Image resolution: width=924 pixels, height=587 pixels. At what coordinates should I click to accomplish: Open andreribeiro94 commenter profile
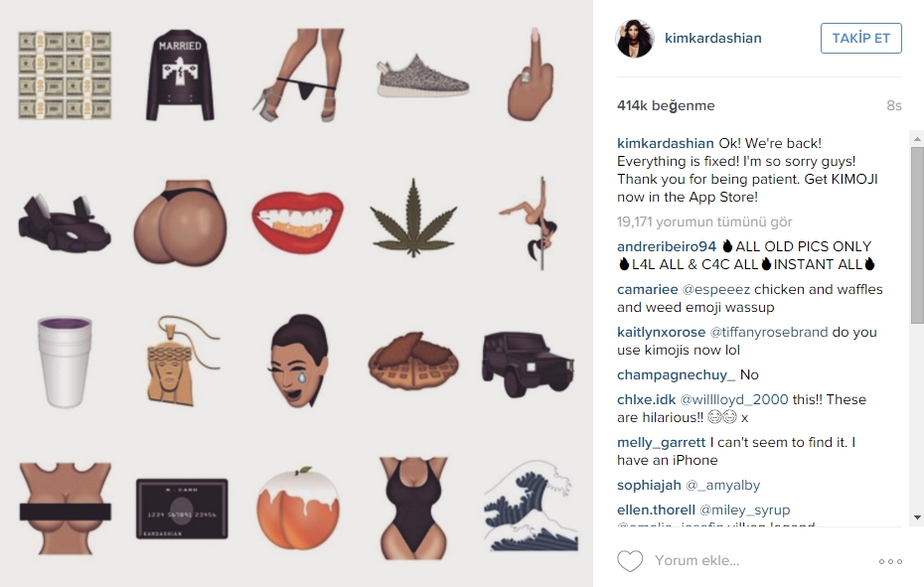[x=667, y=246]
